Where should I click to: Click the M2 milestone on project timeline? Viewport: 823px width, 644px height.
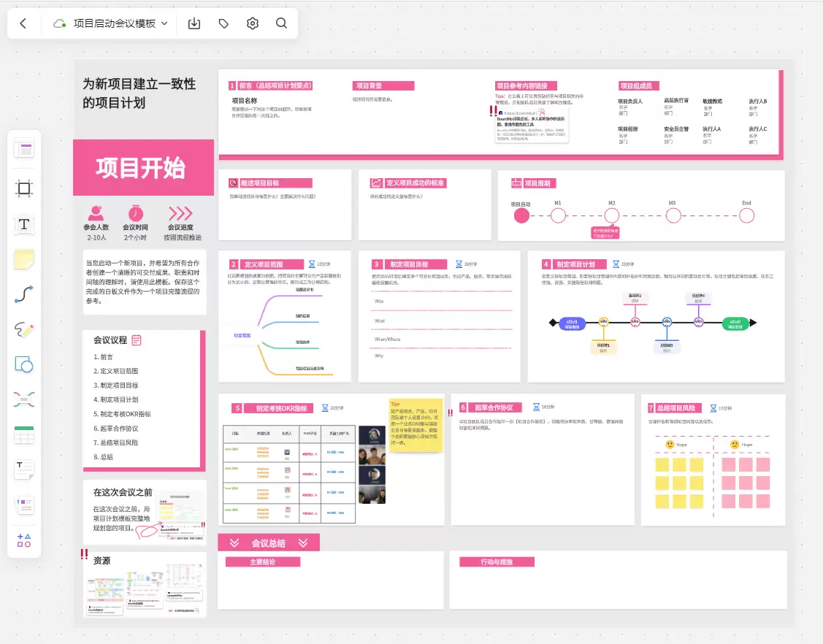pyautogui.click(x=611, y=215)
